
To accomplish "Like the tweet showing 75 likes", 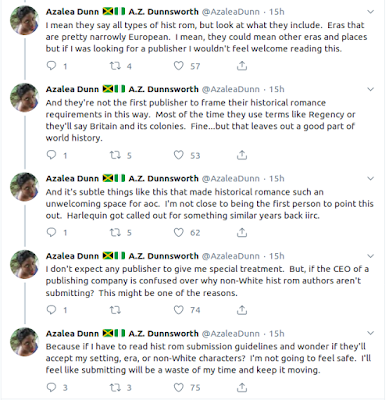I will click(x=179, y=387).
